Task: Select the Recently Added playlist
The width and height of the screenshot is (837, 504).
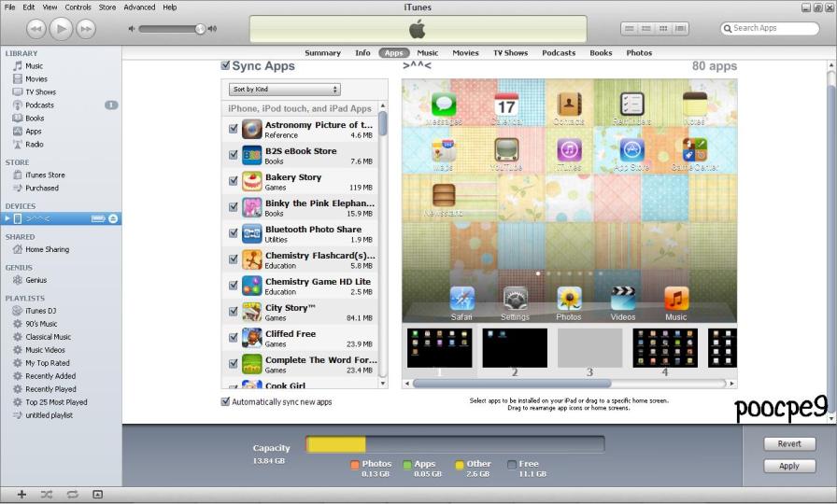Action: 50,376
